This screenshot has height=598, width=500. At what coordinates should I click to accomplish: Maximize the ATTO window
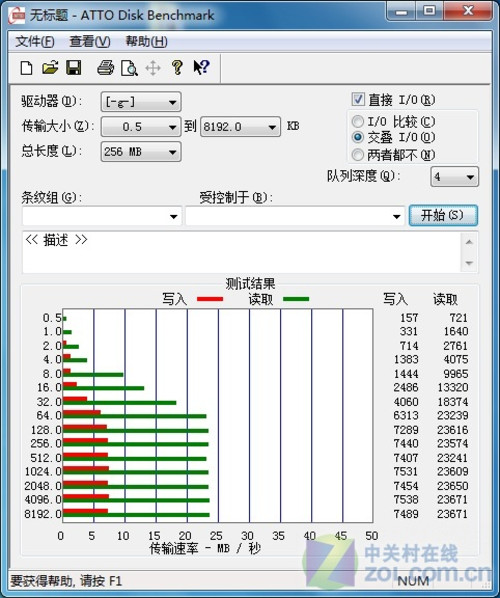coord(430,11)
